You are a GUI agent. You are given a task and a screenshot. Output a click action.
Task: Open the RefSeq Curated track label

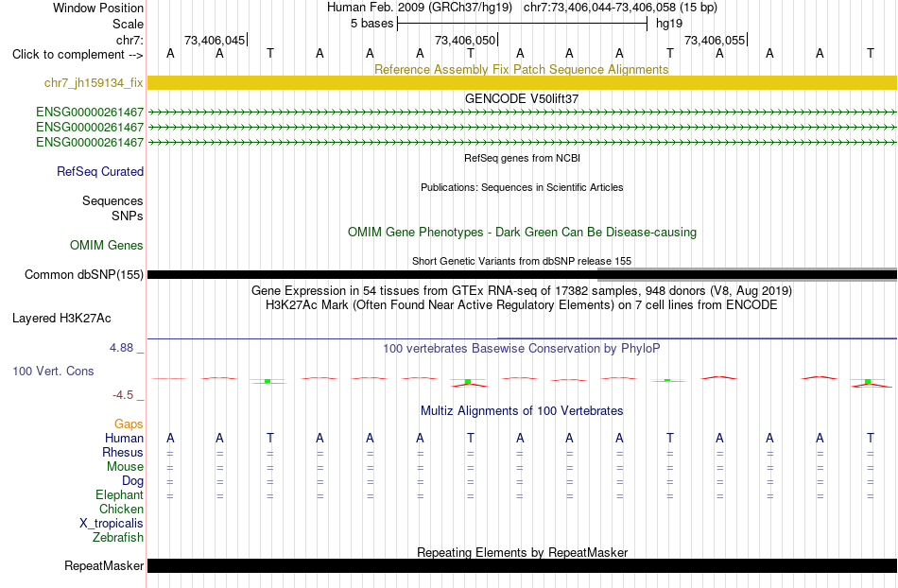tap(100, 172)
